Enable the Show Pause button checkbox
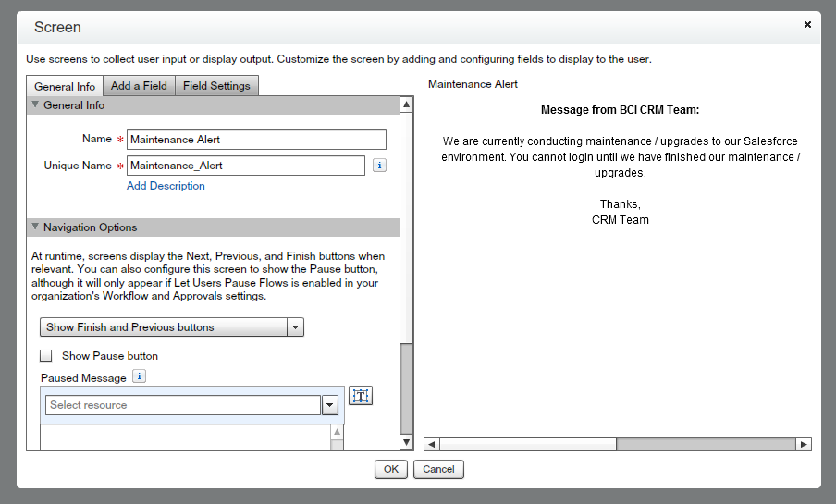Screen dimensions: 836x504 pyautogui.click(x=46, y=356)
